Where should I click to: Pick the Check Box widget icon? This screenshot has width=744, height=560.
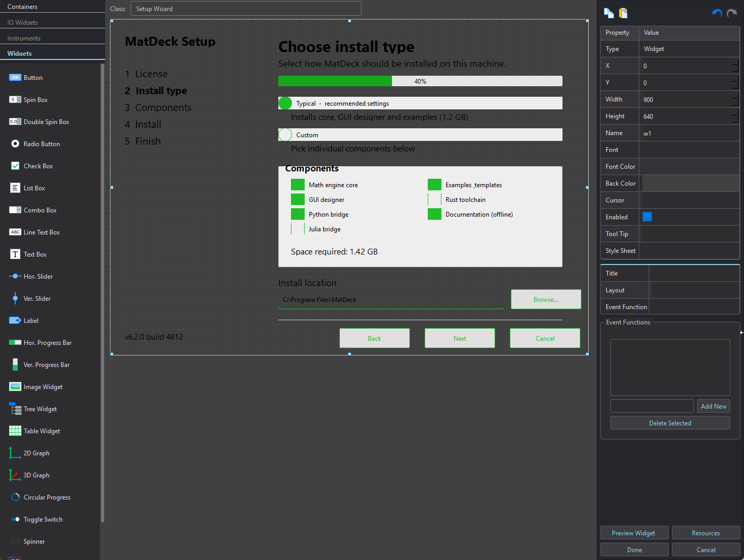[x=15, y=166]
